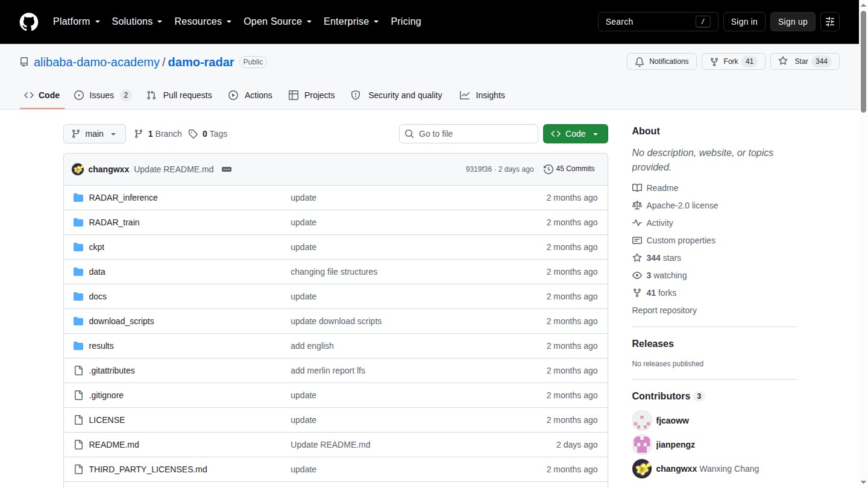
Task: Open the GitHub homepage logo
Action: tap(29, 22)
